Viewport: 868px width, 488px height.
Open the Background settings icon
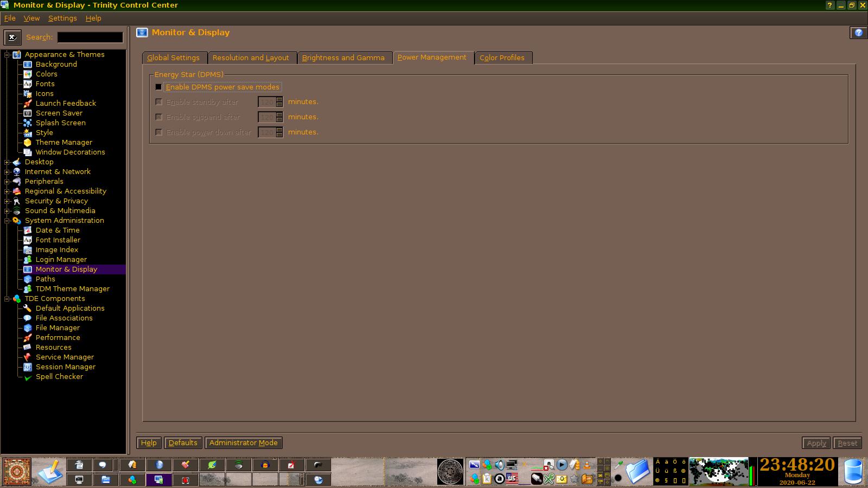[28, 64]
